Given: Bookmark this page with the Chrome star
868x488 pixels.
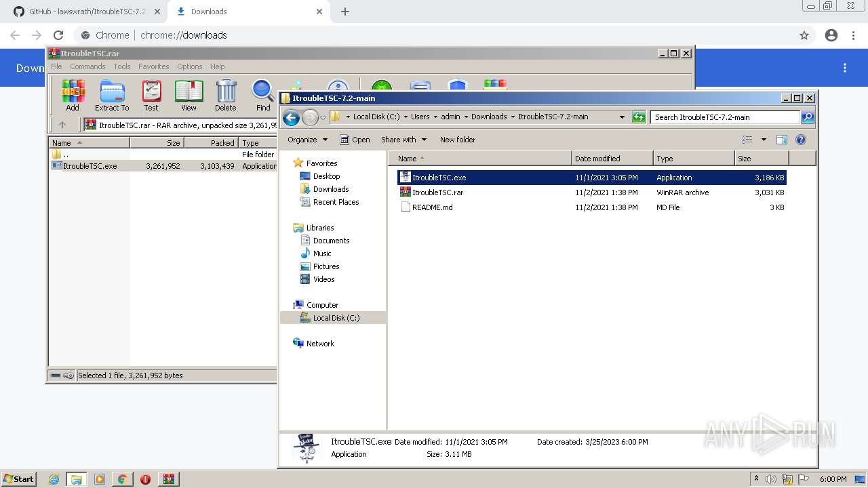Looking at the screenshot, I should tap(804, 35).
